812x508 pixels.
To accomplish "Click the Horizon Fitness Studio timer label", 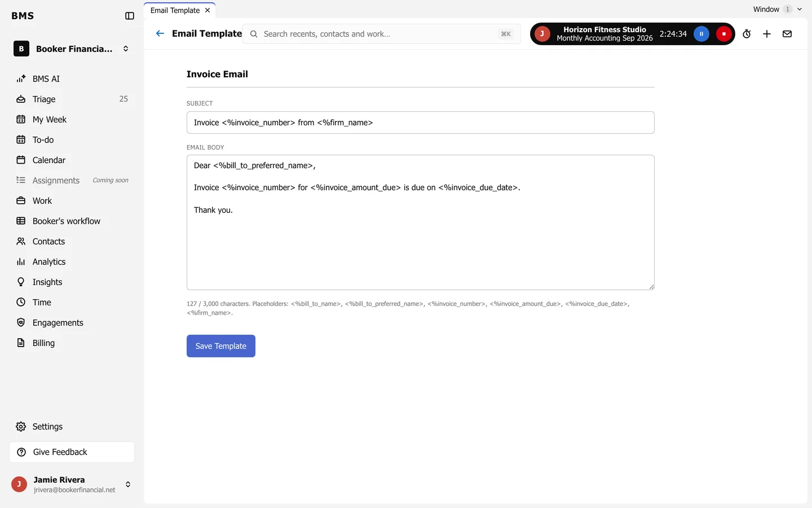I will 604,34.
